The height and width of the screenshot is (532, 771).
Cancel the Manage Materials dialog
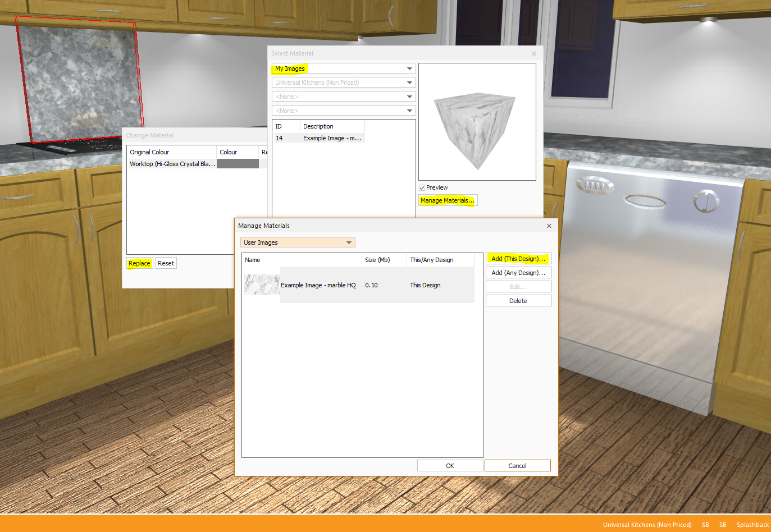pos(517,466)
